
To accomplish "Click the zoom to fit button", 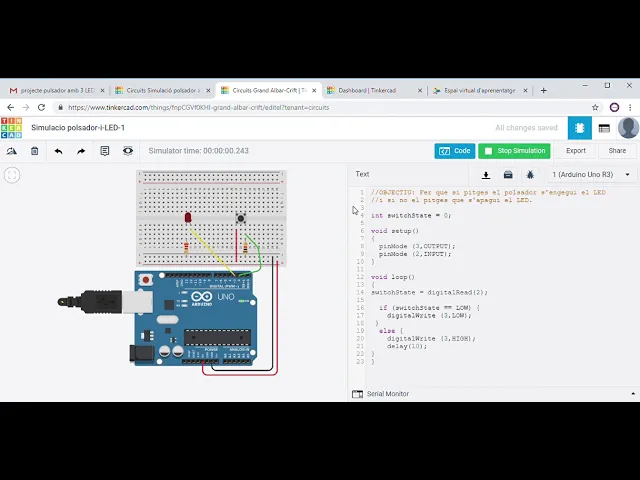I will (12, 175).
